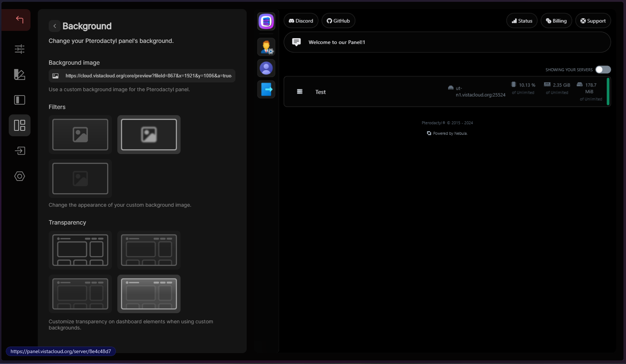The height and width of the screenshot is (364, 626).
Task: Select the highlighted fourth transparency option
Action: 149,294
